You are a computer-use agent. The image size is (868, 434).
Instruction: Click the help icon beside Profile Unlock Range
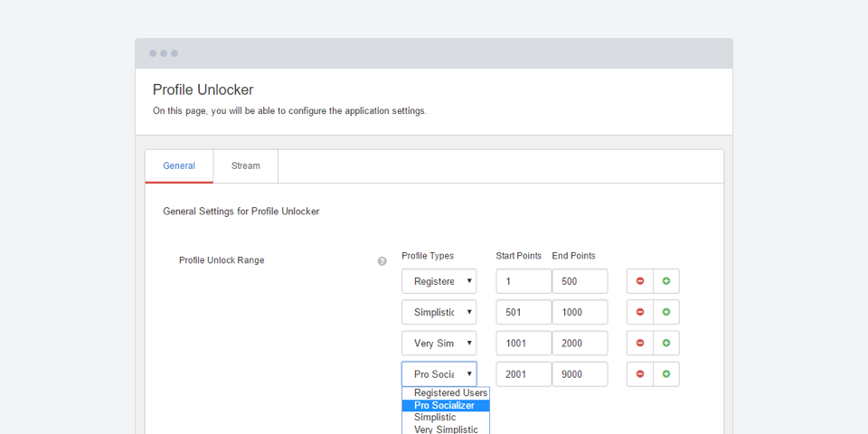pyautogui.click(x=382, y=261)
